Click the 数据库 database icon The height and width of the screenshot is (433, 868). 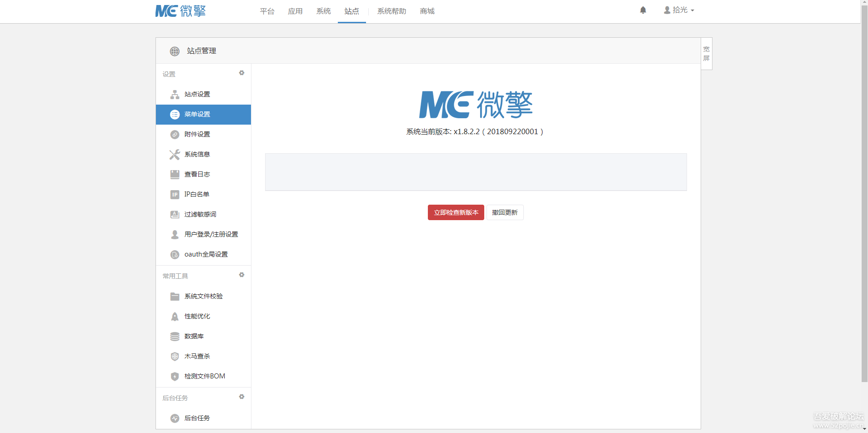click(175, 337)
